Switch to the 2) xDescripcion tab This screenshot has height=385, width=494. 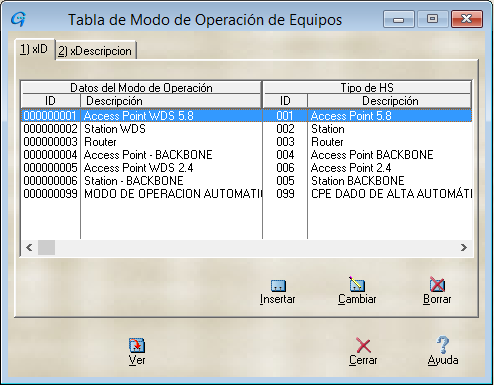[96, 51]
